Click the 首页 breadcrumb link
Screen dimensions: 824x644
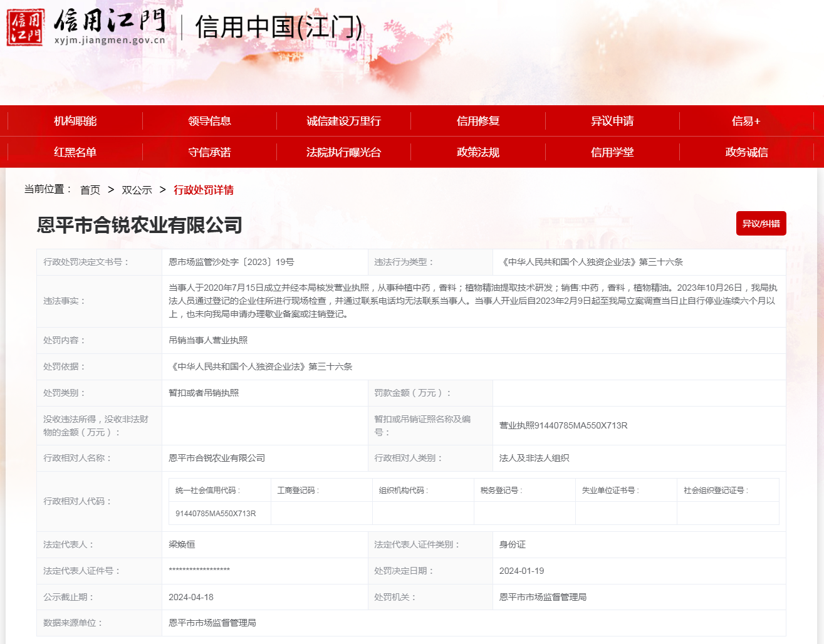90,190
